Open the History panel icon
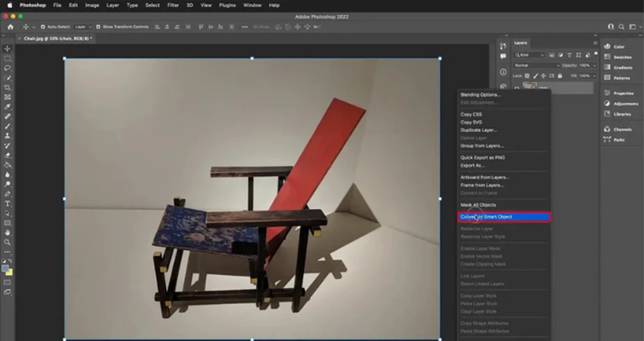Screen dimensions: 644x341 point(503,46)
